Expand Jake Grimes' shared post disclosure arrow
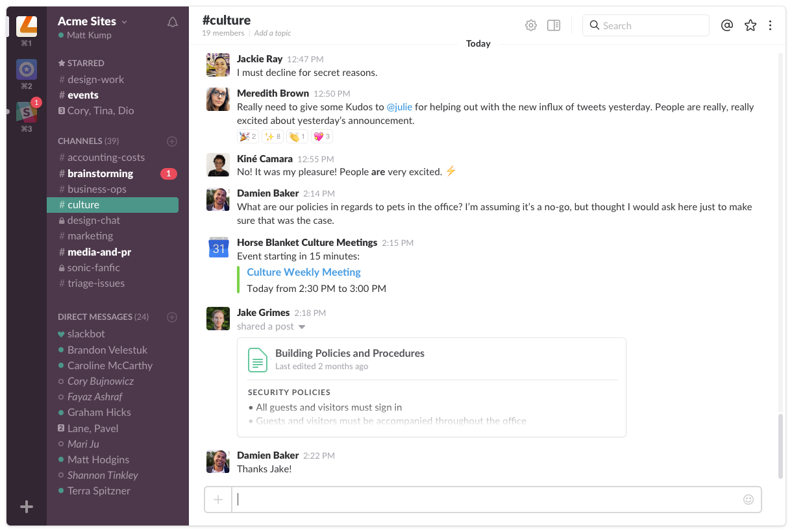This screenshot has width=792, height=532. 302,326
